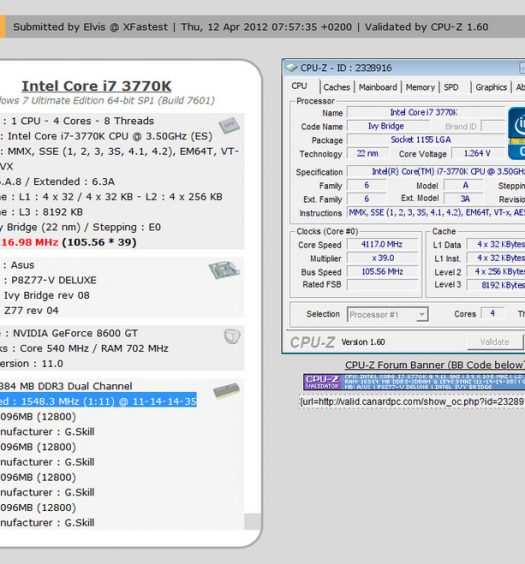Click the CPU-Z title bar icon
This screenshot has width=525, height=564.
(x=291, y=68)
